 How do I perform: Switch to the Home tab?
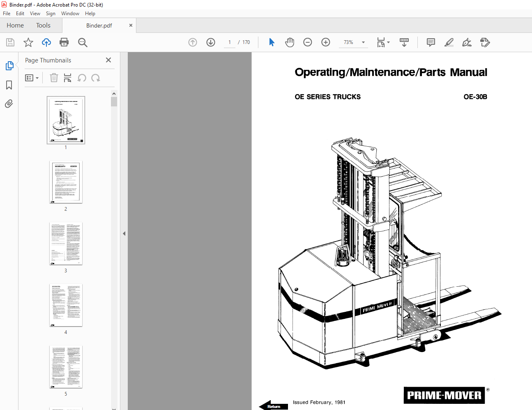click(15, 25)
